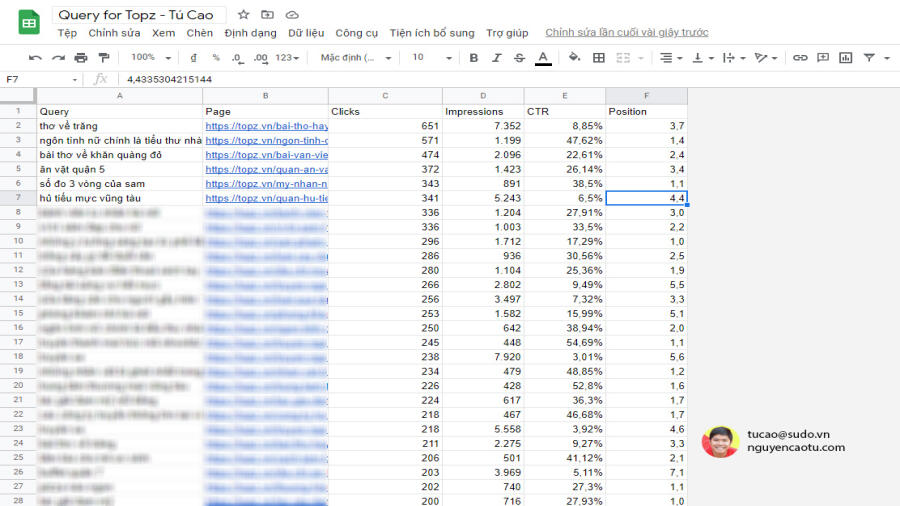Select cell 'thơ về trăng'

point(119,126)
